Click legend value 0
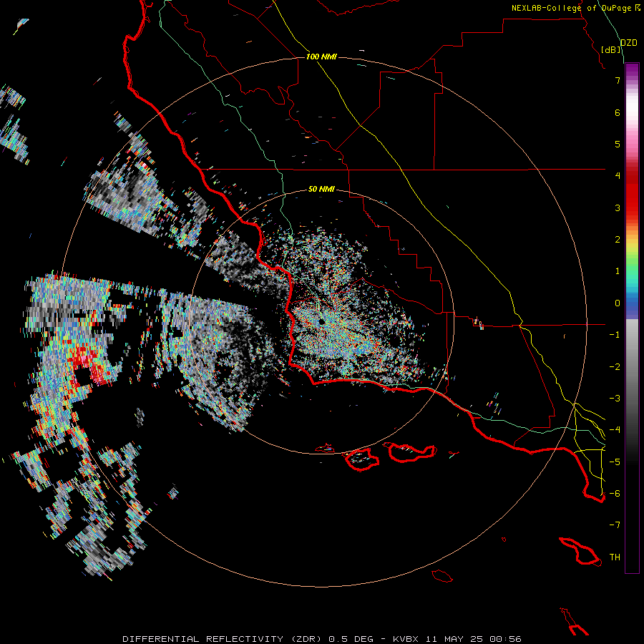 [x=618, y=303]
